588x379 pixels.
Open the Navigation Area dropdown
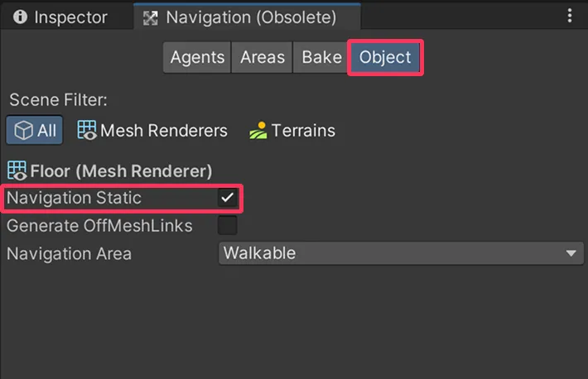pyautogui.click(x=401, y=253)
